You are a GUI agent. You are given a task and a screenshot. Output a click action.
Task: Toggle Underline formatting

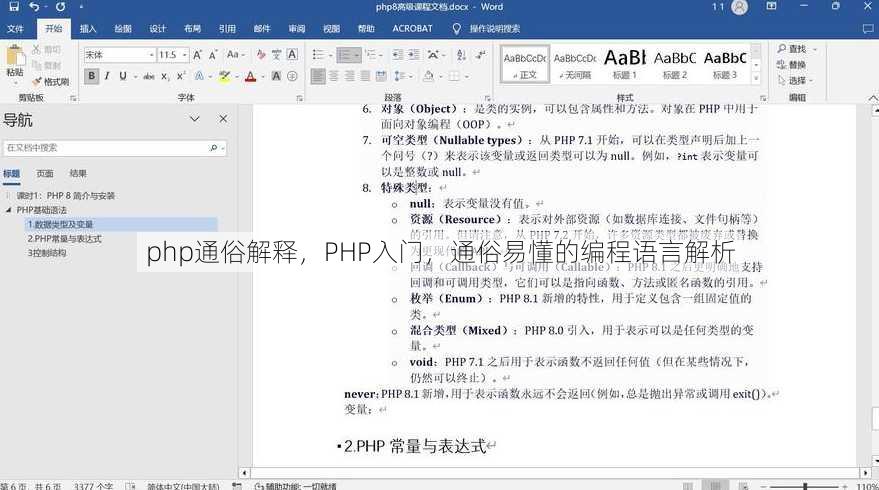(x=123, y=76)
